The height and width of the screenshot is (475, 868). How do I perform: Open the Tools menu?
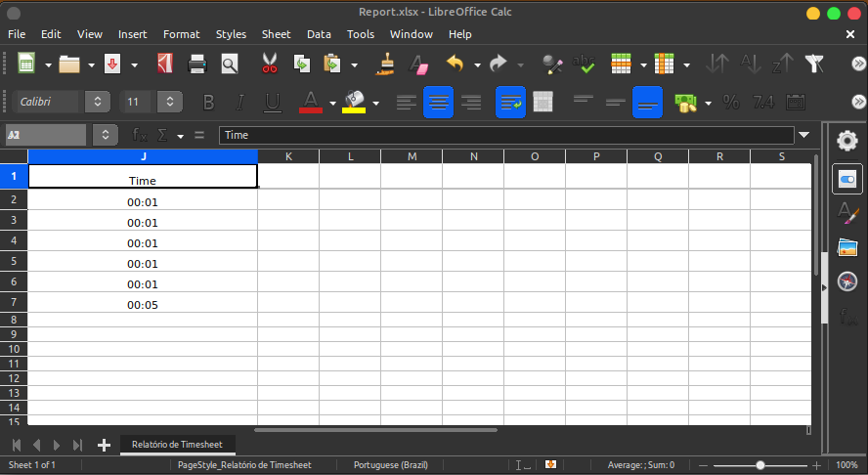tap(361, 34)
